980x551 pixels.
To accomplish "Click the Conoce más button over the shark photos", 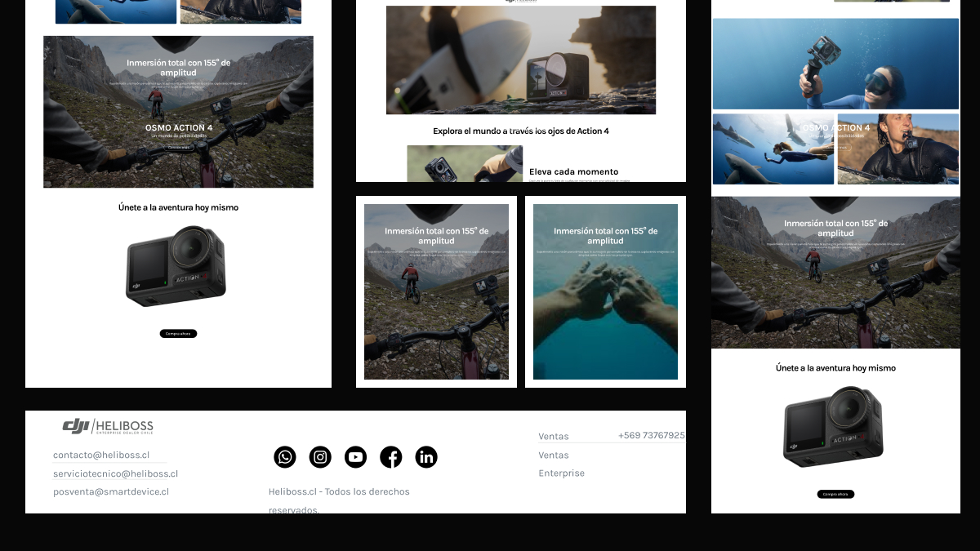I will (x=836, y=147).
